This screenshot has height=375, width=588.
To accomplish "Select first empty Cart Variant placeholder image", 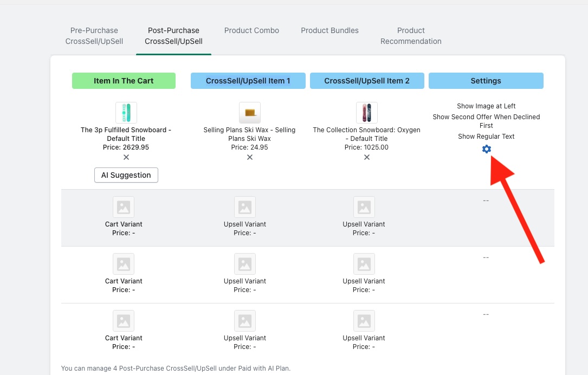I will coord(124,207).
